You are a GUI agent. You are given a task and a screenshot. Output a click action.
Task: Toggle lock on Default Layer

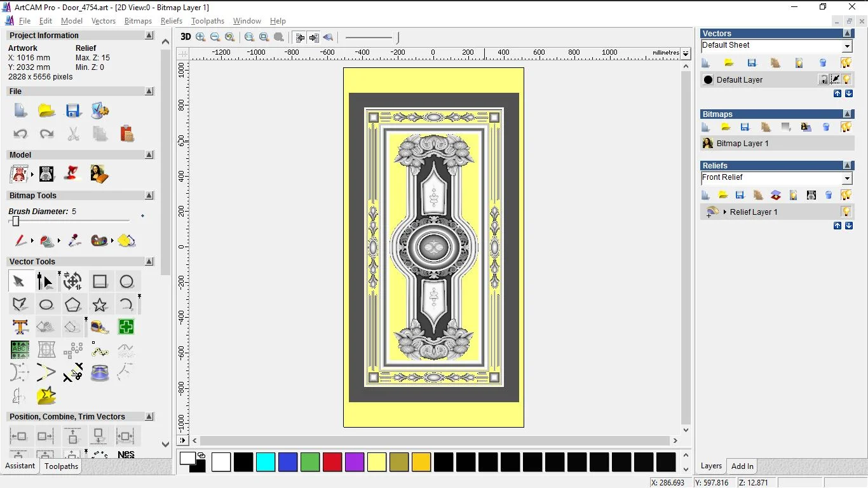[x=824, y=79]
